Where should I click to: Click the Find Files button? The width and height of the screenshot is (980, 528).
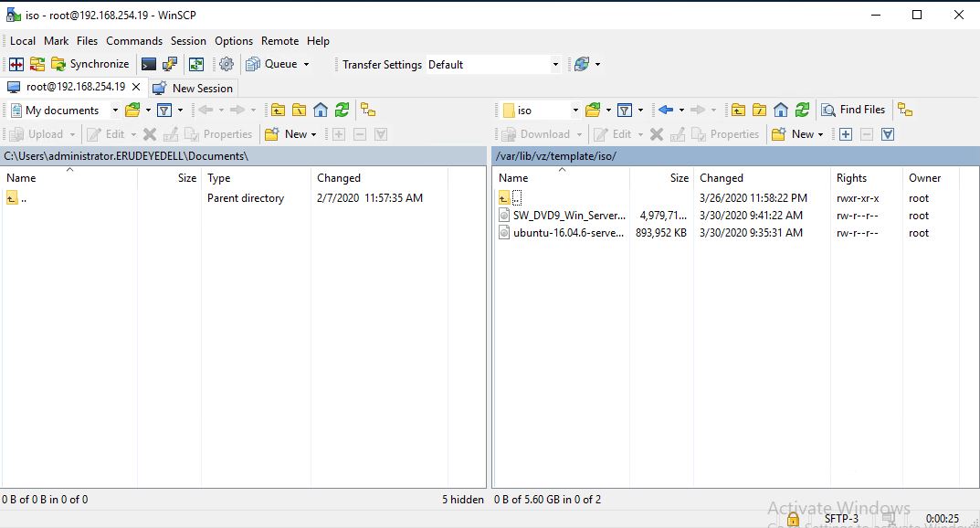(853, 110)
